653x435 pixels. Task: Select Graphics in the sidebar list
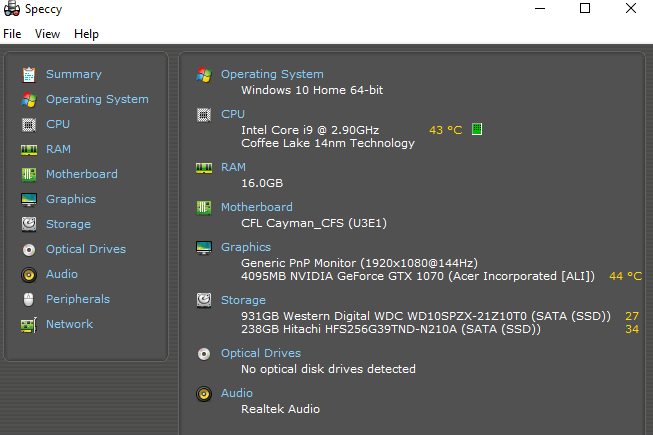click(71, 199)
